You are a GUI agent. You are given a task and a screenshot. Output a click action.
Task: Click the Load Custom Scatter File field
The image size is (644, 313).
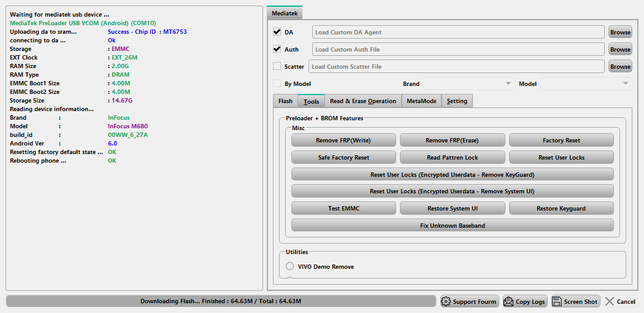point(456,66)
